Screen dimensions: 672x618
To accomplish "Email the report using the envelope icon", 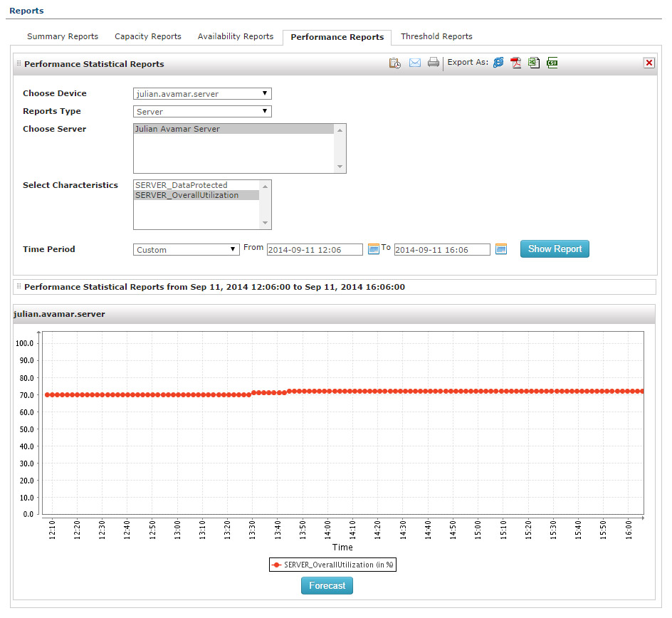I will pos(414,63).
